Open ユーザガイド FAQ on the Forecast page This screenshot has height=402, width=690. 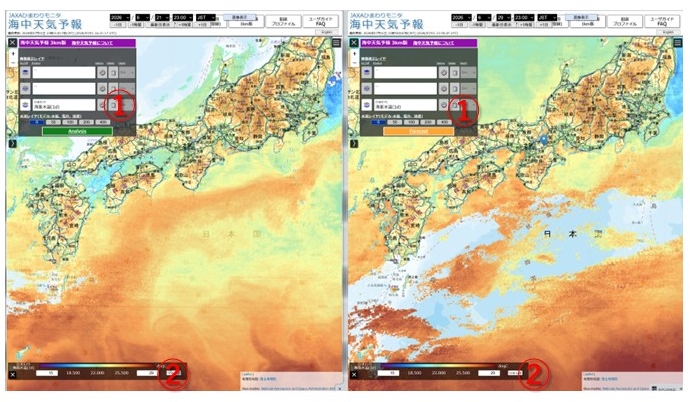pos(662,21)
